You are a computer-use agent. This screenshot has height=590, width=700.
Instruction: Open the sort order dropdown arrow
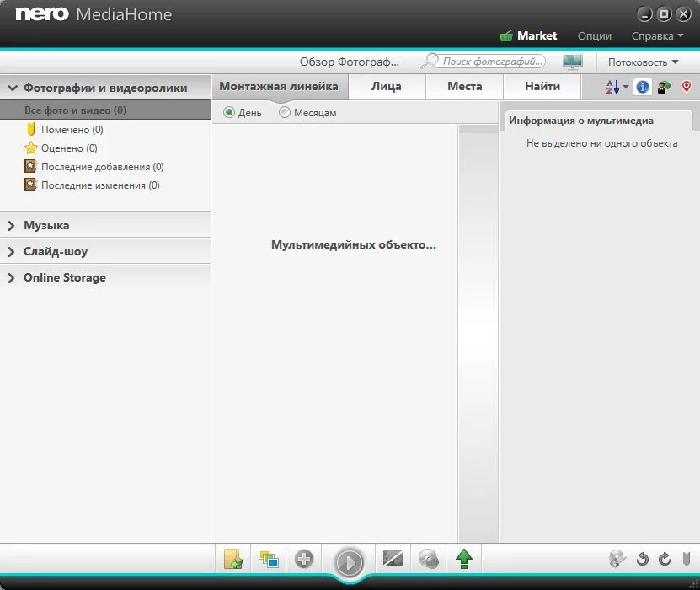(x=625, y=87)
